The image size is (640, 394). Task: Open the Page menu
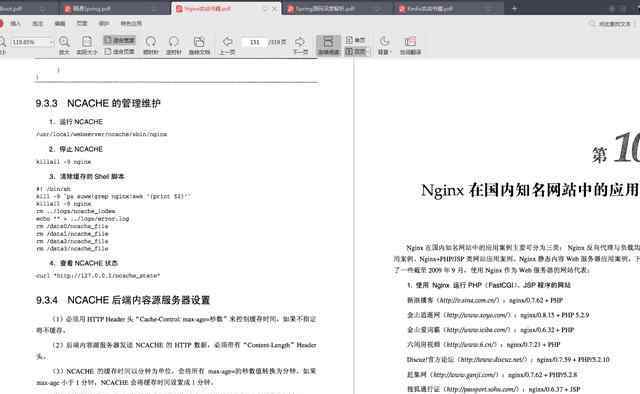[82, 24]
